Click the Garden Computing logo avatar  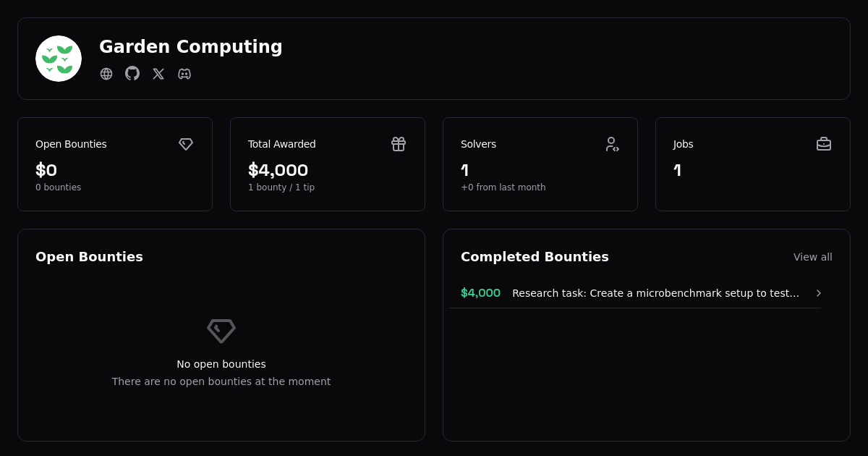point(59,59)
